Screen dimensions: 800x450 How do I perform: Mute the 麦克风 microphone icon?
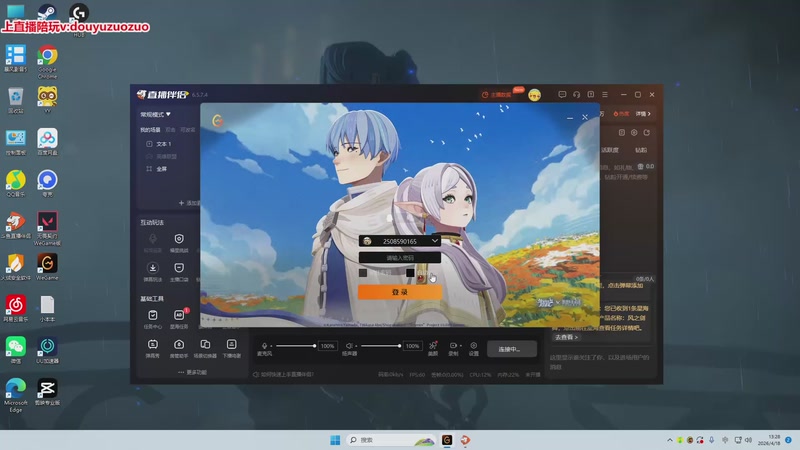(x=264, y=346)
